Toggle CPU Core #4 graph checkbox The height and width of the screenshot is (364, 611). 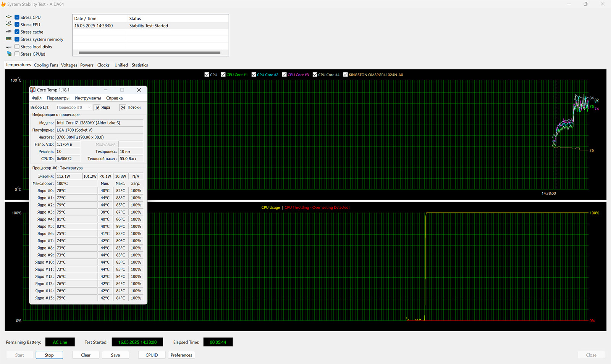coord(315,74)
